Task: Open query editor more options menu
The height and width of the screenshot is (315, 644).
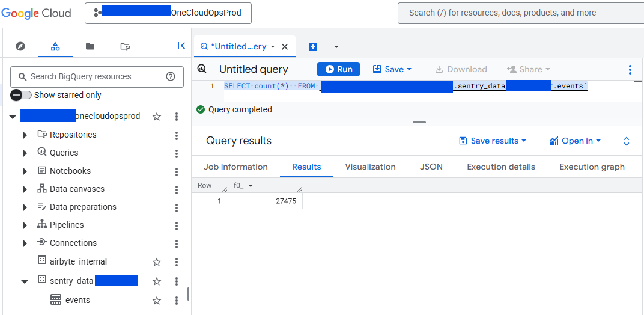Action: [630, 70]
